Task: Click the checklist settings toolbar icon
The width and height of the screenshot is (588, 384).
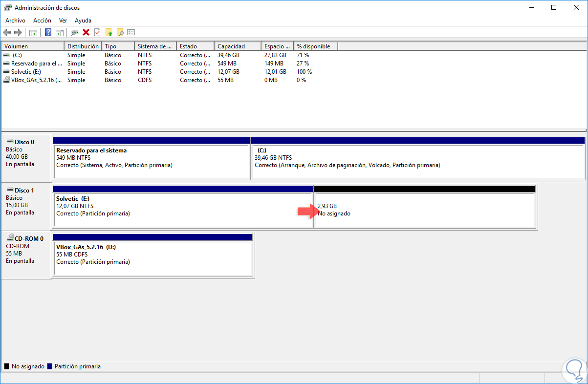Action: (x=131, y=32)
